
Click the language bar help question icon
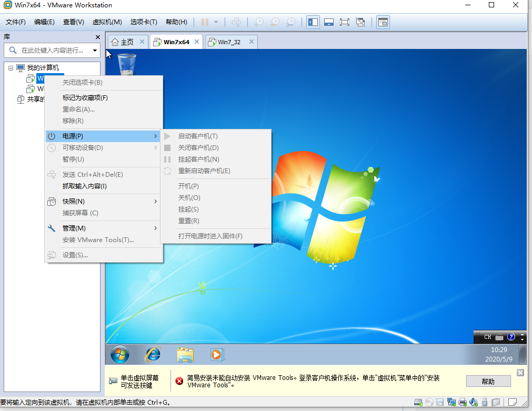click(x=511, y=337)
